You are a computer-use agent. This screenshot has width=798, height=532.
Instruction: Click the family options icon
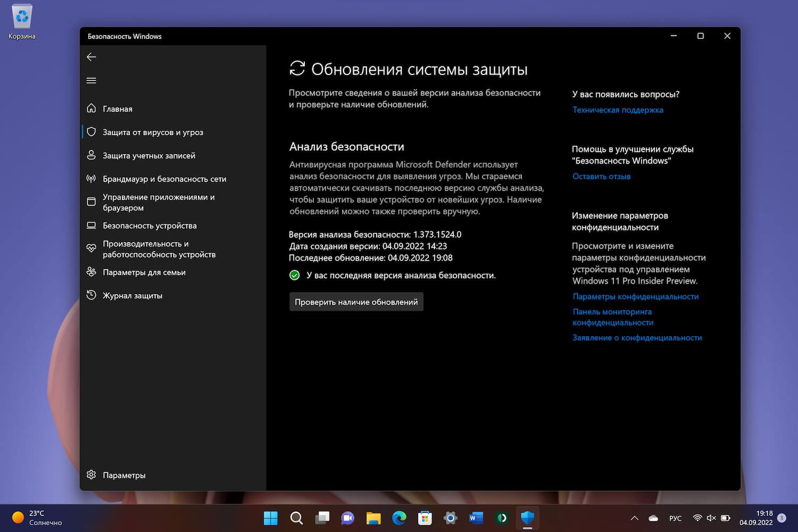[92, 272]
